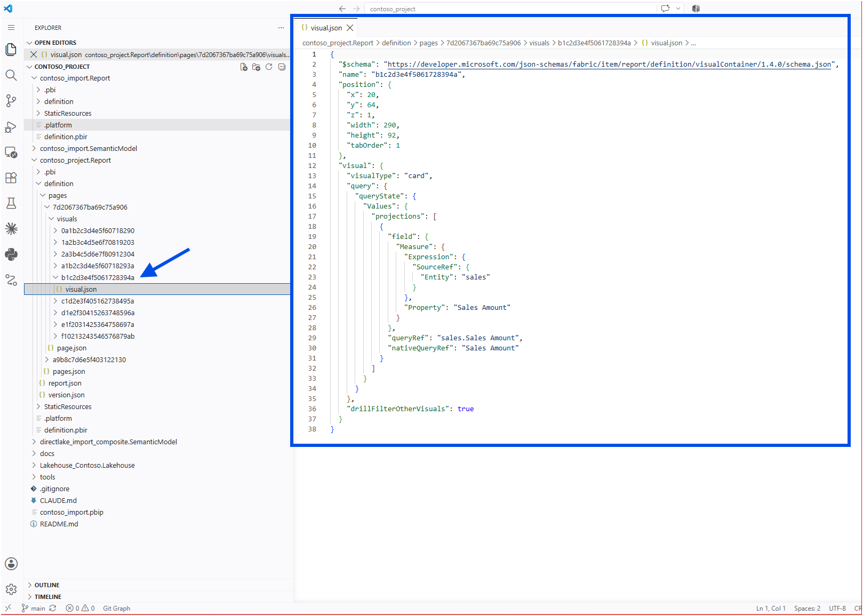Click 'contoso_project.Report' breadcrumb segment
The height and width of the screenshot is (616, 863).
point(338,43)
